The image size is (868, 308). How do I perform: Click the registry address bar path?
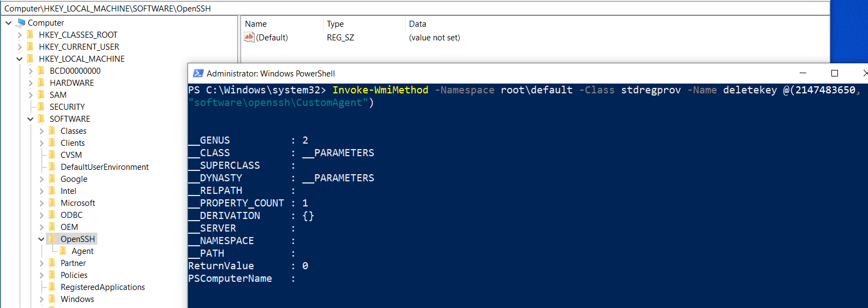(x=108, y=8)
